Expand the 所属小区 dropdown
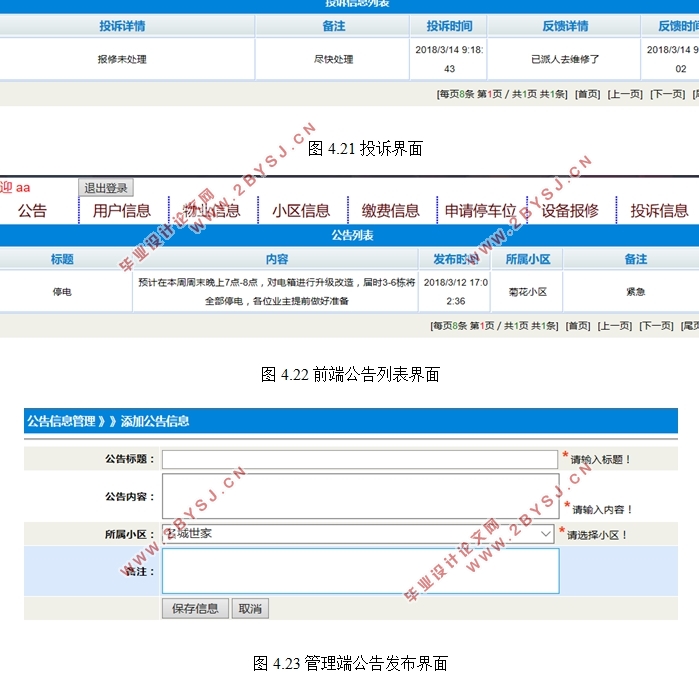Viewport: 699px width, 692px height. pyautogui.click(x=358, y=534)
